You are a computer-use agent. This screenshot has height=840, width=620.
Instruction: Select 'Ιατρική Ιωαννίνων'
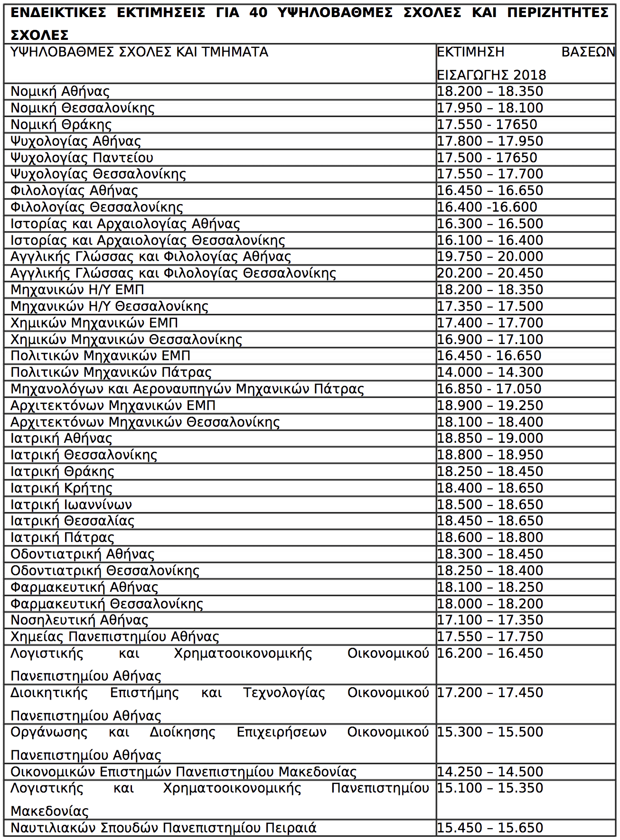tap(71, 505)
